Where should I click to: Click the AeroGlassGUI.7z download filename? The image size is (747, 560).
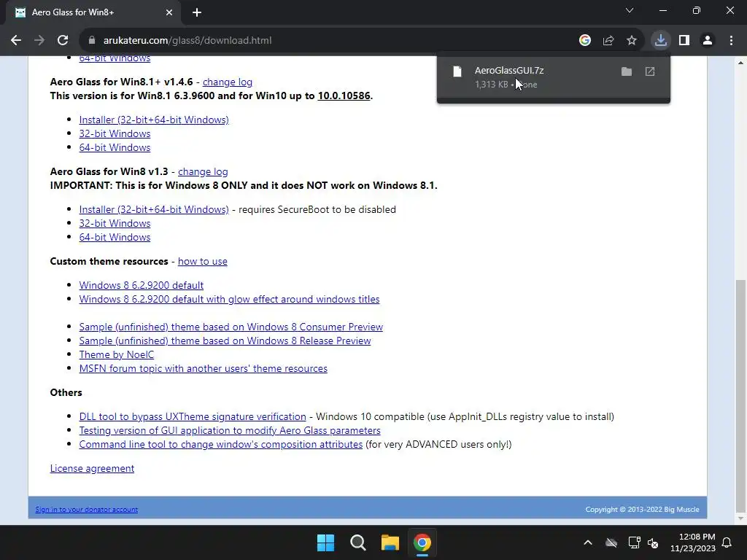pyautogui.click(x=509, y=71)
